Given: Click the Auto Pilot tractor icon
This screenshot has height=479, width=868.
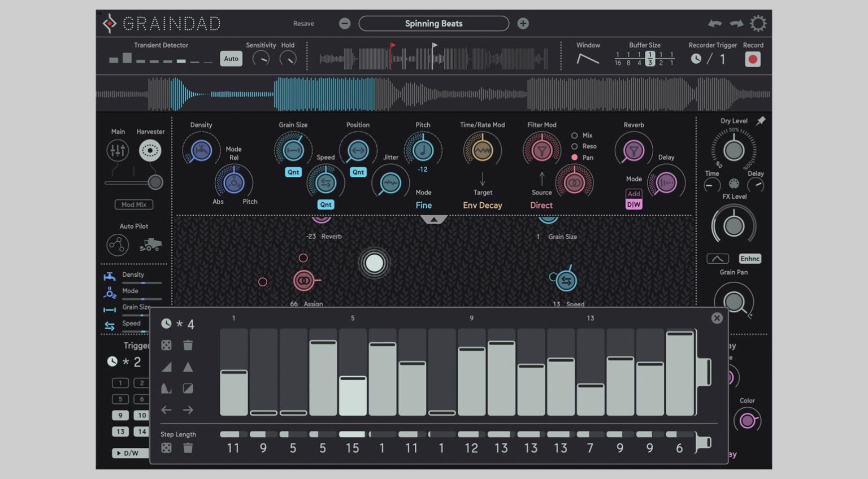Looking at the screenshot, I should coord(150,245).
